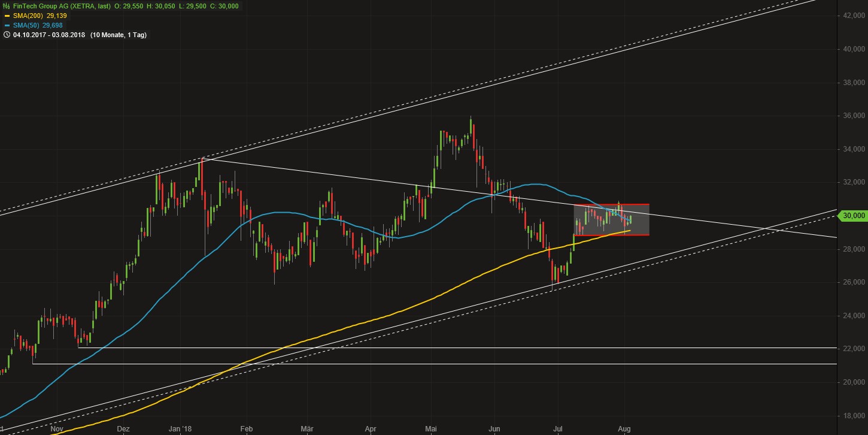
Task: Click the Nov label on time axis
Action: pos(57,429)
